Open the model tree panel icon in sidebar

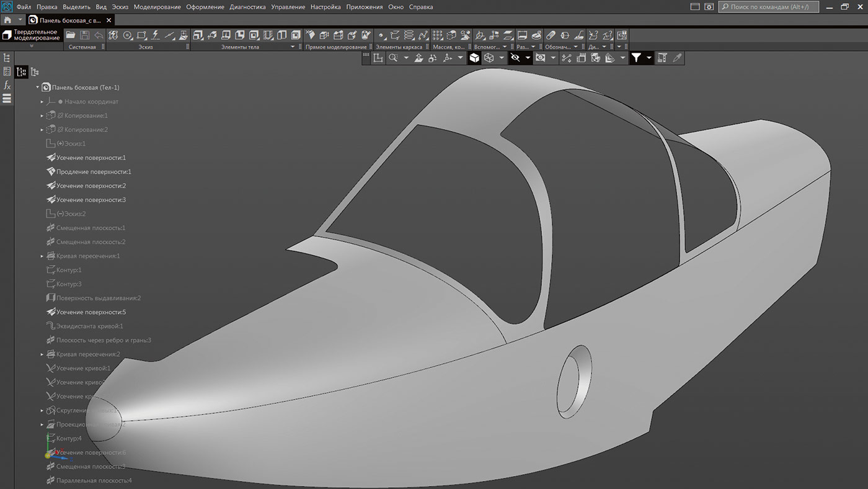[x=7, y=58]
